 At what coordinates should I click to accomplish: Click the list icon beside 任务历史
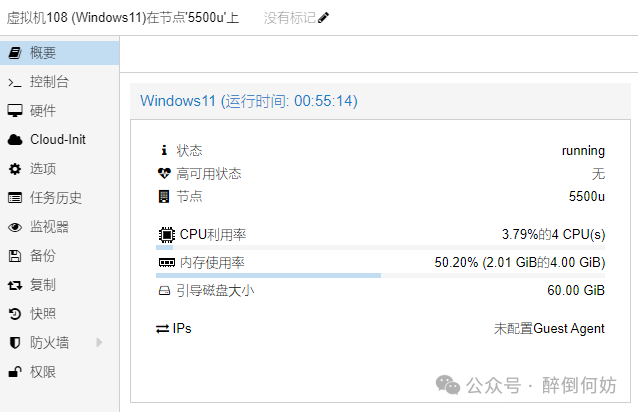click(x=15, y=198)
